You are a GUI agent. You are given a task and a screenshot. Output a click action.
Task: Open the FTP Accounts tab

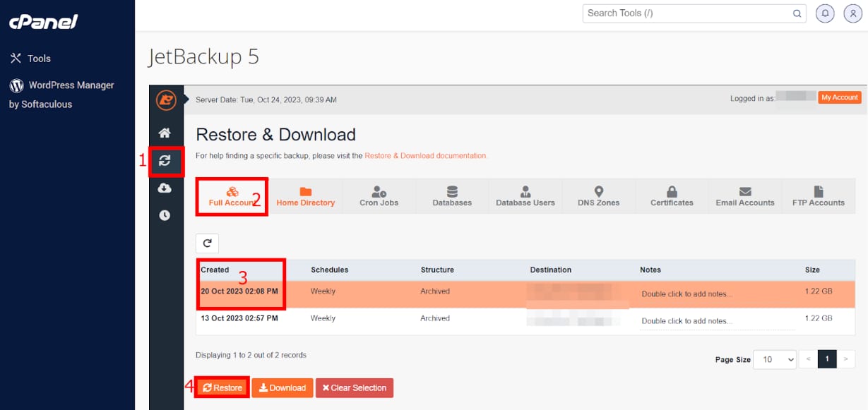pos(819,197)
